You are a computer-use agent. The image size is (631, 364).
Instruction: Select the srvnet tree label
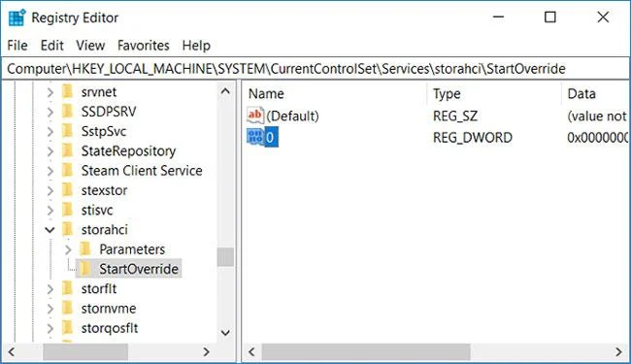[x=99, y=92]
